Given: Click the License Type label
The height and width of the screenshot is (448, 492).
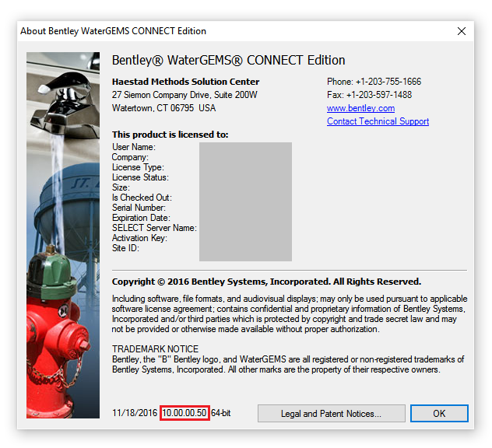Looking at the screenshot, I should point(138,167).
